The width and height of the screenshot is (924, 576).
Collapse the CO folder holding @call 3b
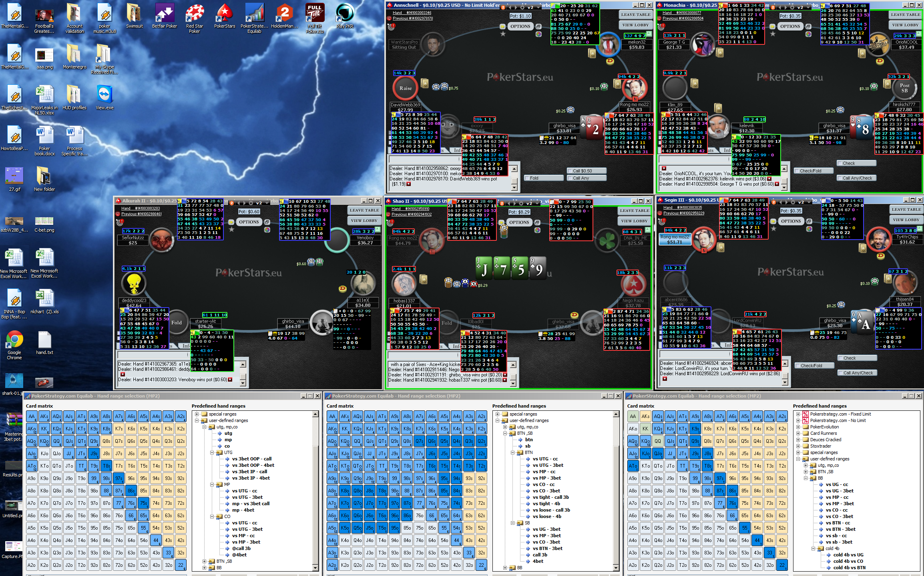click(212, 516)
